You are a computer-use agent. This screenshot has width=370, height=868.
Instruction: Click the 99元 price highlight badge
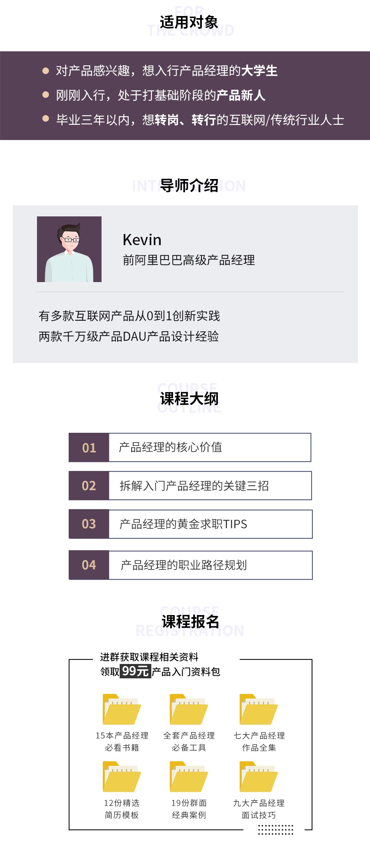click(135, 671)
